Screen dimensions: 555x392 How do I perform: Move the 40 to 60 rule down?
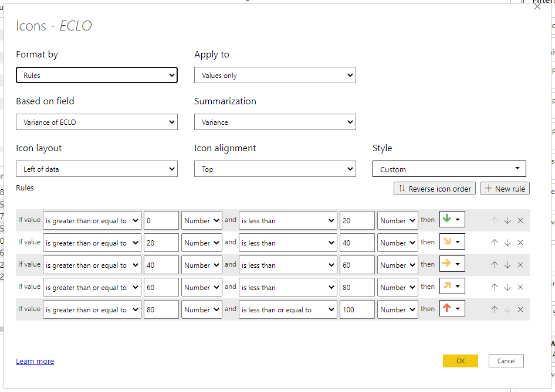coord(507,265)
